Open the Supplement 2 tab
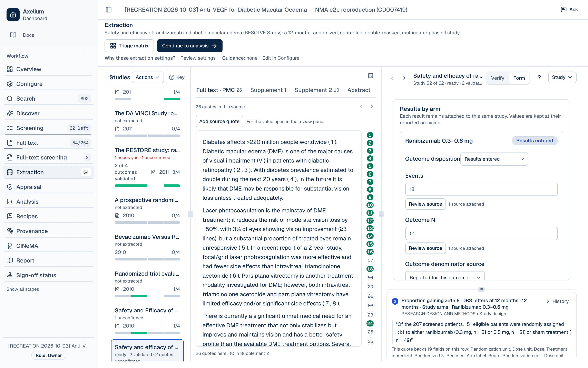Viewport: 588px width, 368px height. (317, 90)
